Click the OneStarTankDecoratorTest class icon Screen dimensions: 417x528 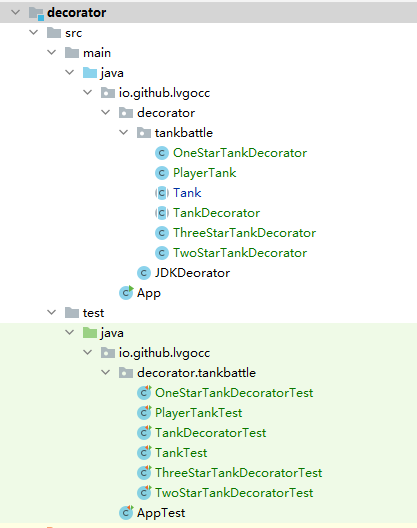pyautogui.click(x=145, y=393)
